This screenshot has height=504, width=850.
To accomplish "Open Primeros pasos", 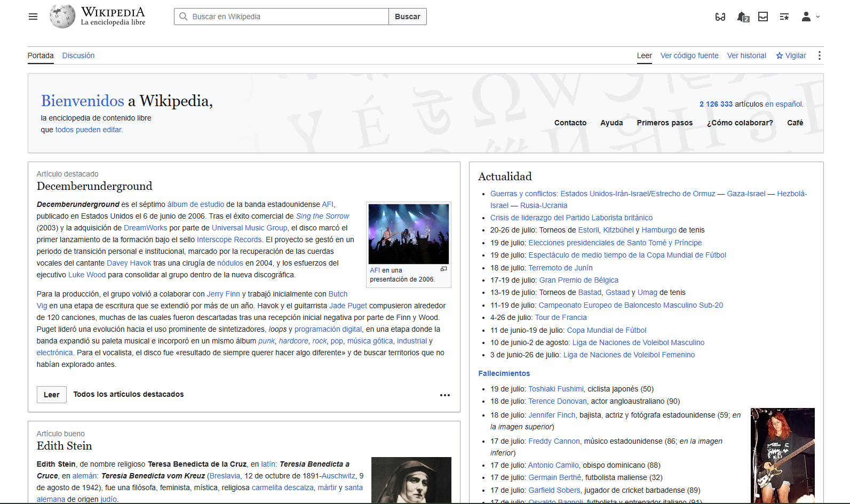I will click(x=665, y=123).
